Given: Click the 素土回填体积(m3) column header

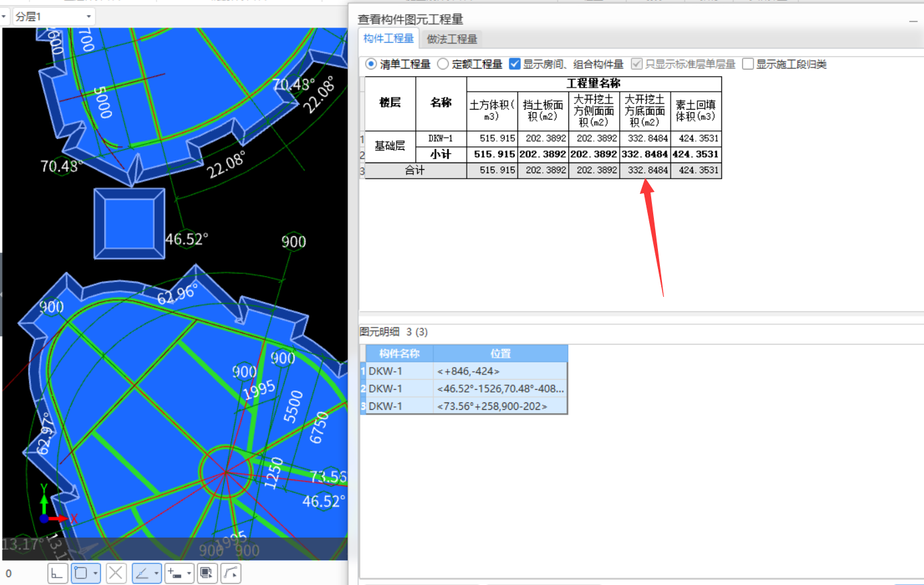Looking at the screenshot, I should tap(695, 111).
